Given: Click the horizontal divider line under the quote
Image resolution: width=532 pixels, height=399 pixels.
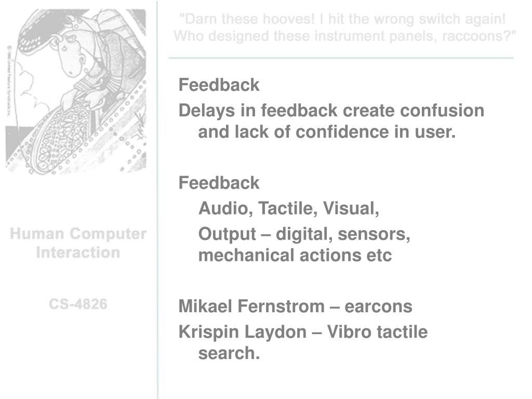Looking at the screenshot, I should pos(341,58).
